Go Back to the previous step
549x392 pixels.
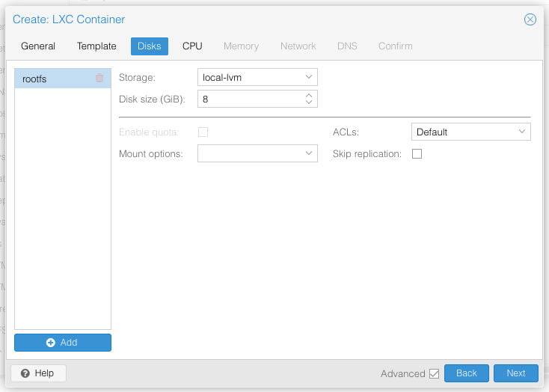[x=466, y=373]
